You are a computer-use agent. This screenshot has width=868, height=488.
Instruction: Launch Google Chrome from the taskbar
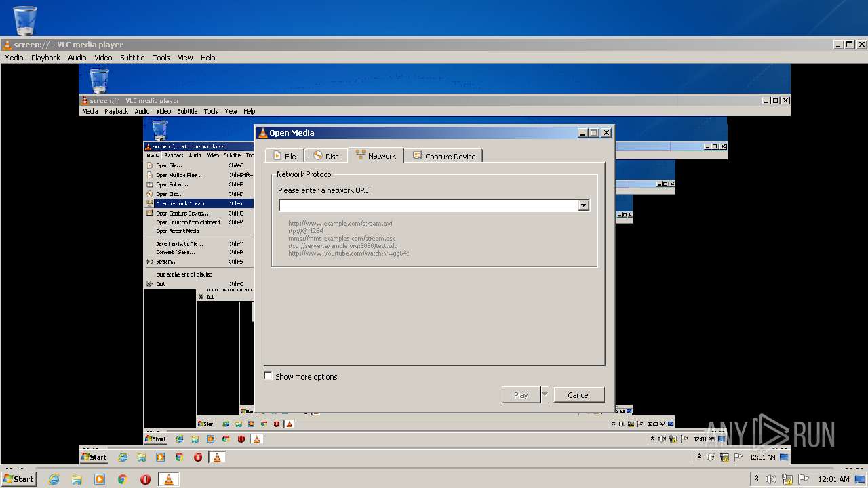click(123, 479)
